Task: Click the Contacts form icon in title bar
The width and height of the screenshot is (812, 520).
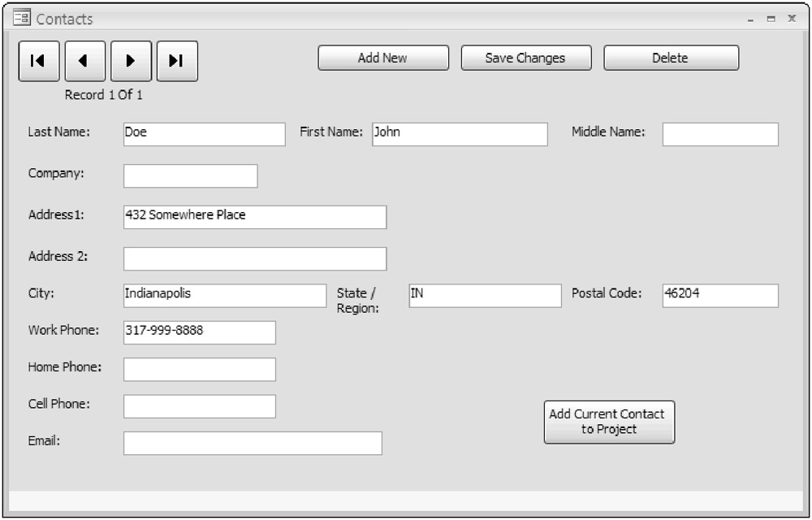Action: click(22, 18)
